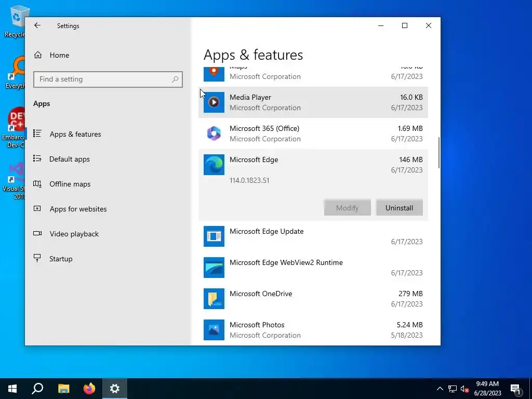
Task: Open the Home icon in Settings sidebar
Action: [x=37, y=55]
